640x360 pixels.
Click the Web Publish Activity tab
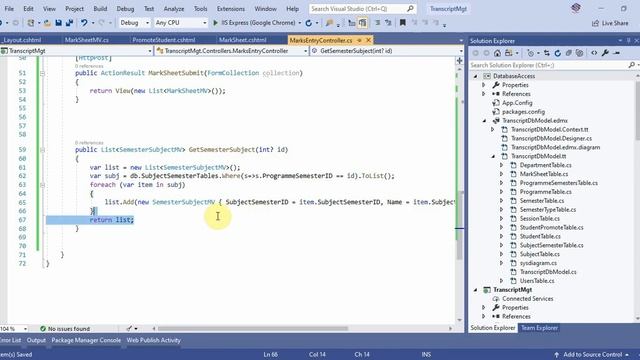[x=153, y=340]
